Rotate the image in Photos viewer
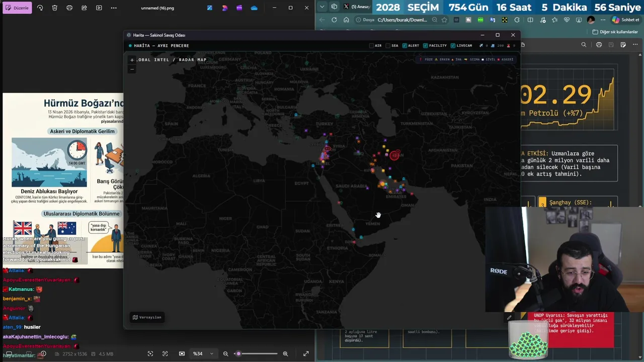 point(40,8)
